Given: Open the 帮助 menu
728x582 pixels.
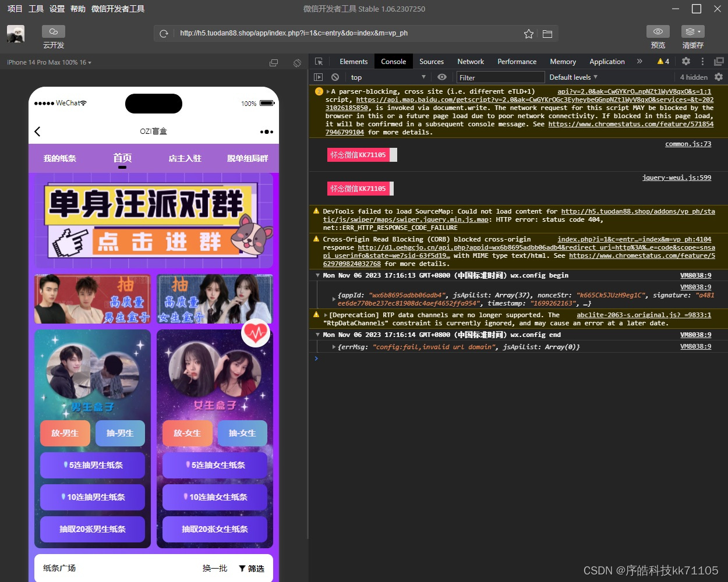Looking at the screenshot, I should click(x=78, y=9).
